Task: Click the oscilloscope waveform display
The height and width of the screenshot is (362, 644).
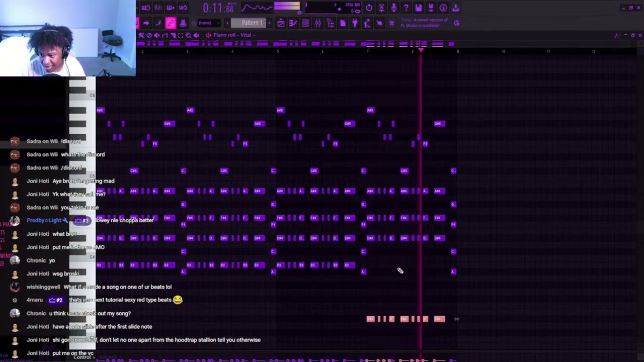Action: (257, 8)
